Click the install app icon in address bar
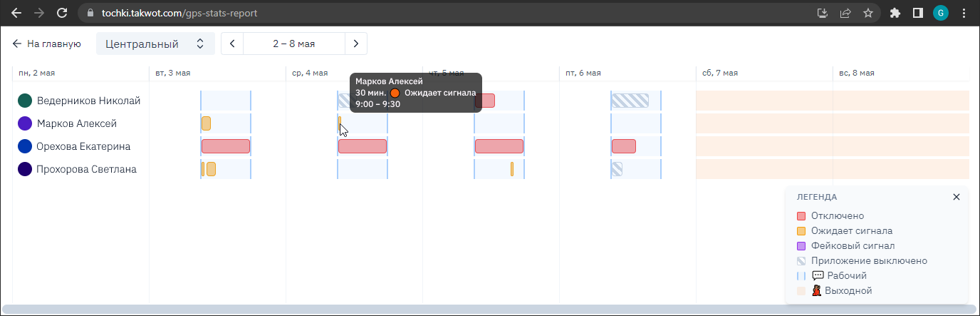 823,13
